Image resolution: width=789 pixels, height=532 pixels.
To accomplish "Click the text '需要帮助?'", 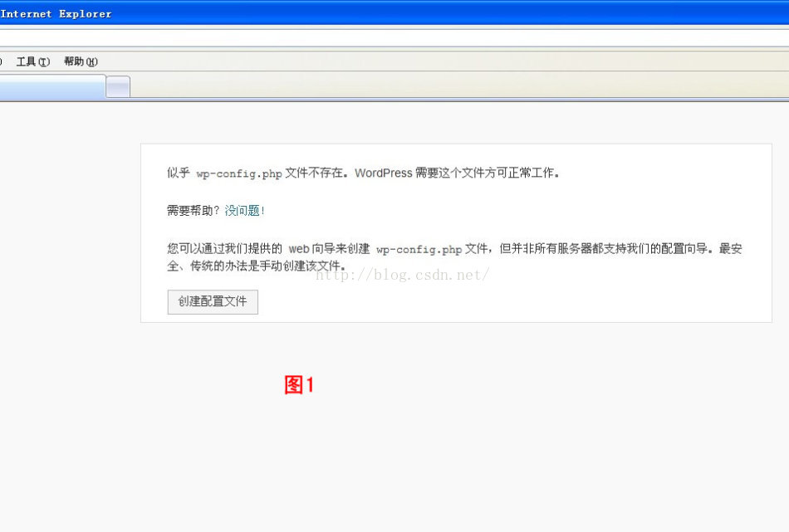I will click(x=194, y=210).
